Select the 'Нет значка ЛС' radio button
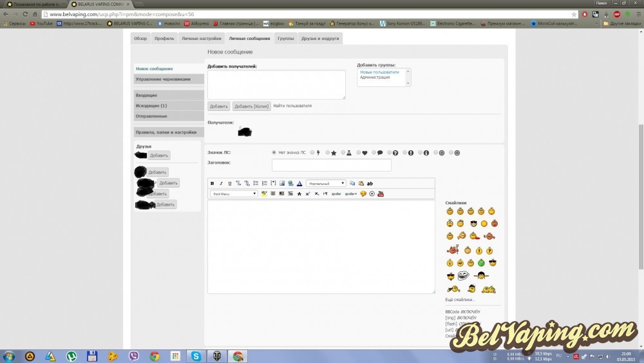Viewport: 644px width, 363px height. (x=274, y=153)
